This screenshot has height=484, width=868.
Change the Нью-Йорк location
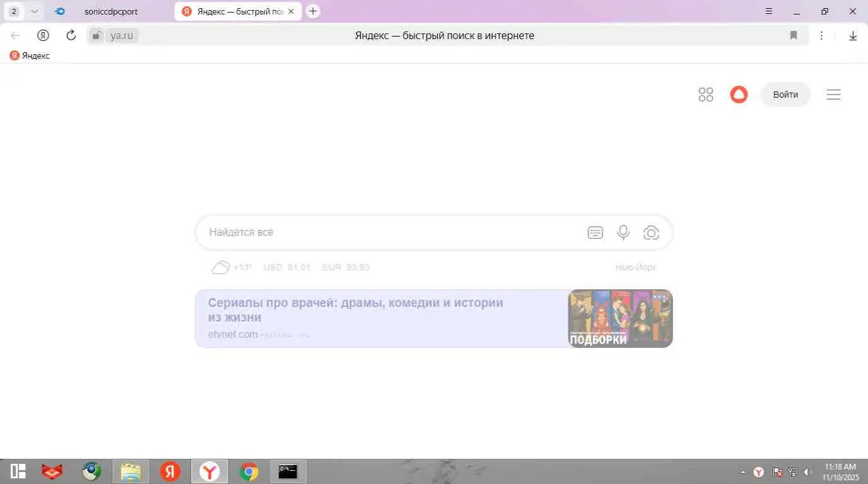pyautogui.click(x=636, y=267)
